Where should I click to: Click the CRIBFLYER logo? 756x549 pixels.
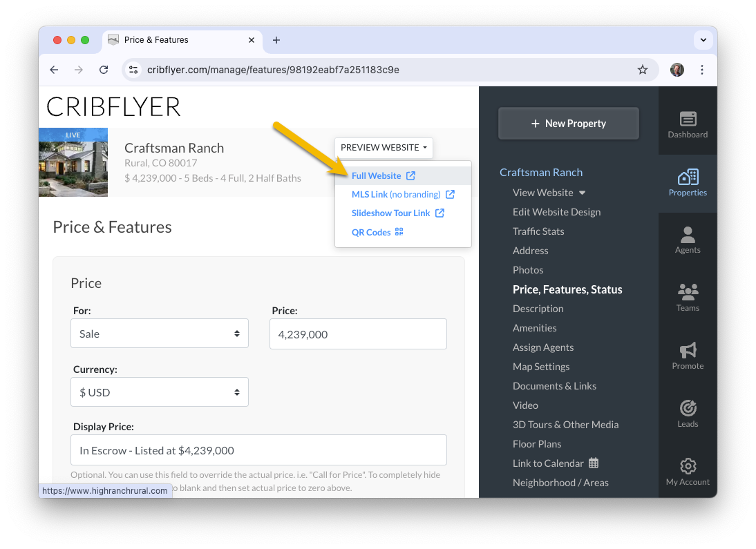coord(114,107)
